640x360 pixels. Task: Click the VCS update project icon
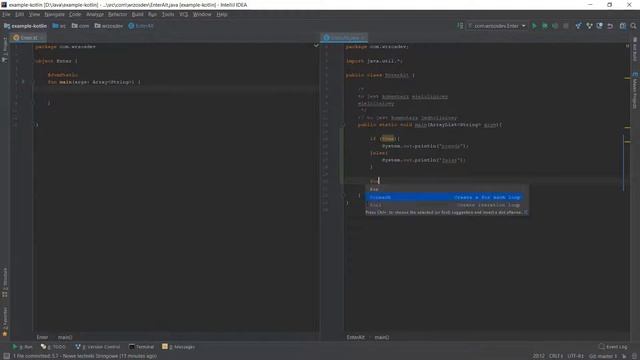tap(578, 26)
